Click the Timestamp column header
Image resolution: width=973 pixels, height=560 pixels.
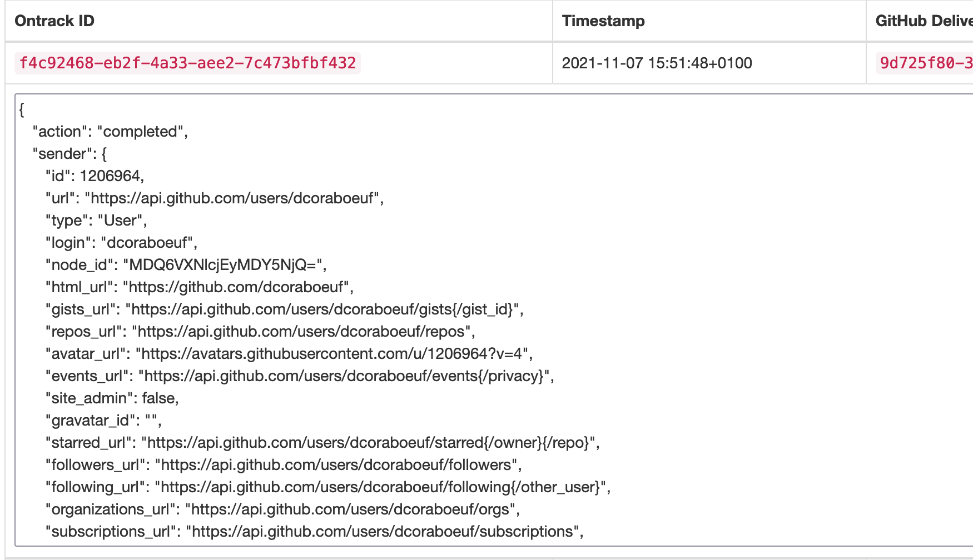click(x=603, y=21)
